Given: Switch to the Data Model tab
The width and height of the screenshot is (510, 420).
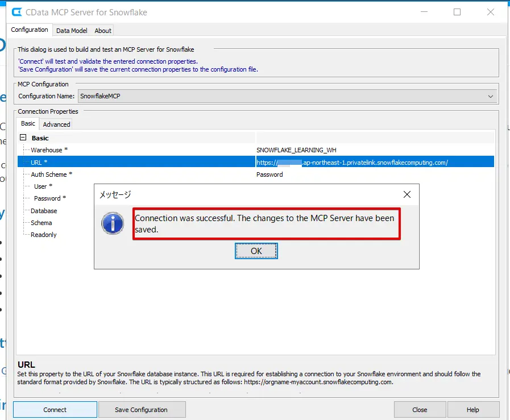Looking at the screenshot, I should click(x=72, y=31).
